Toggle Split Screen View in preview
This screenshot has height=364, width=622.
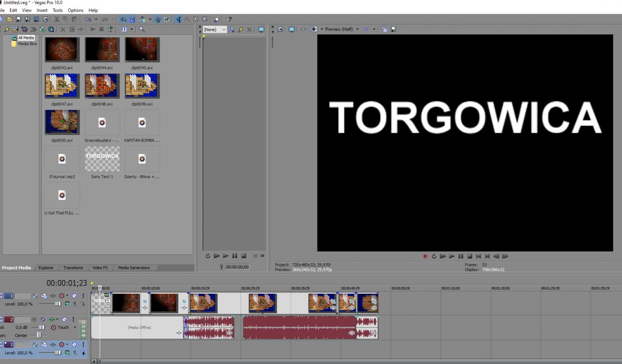(x=314, y=29)
